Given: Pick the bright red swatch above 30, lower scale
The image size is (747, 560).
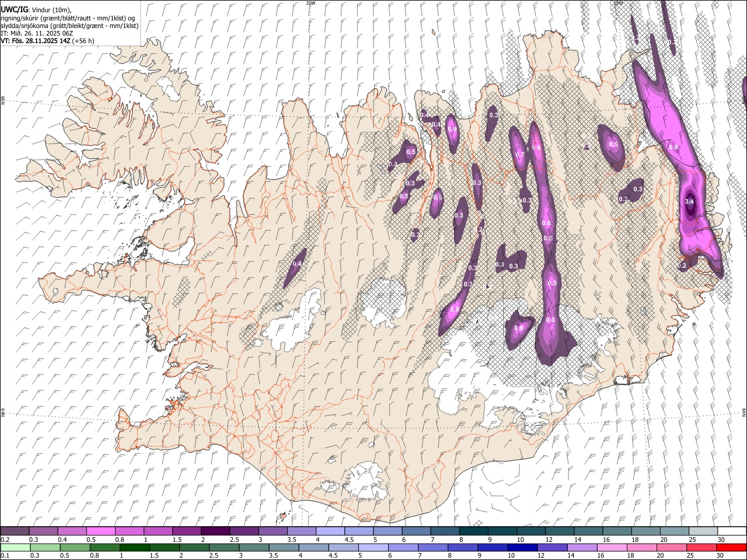Looking at the screenshot, I should (x=732, y=547).
